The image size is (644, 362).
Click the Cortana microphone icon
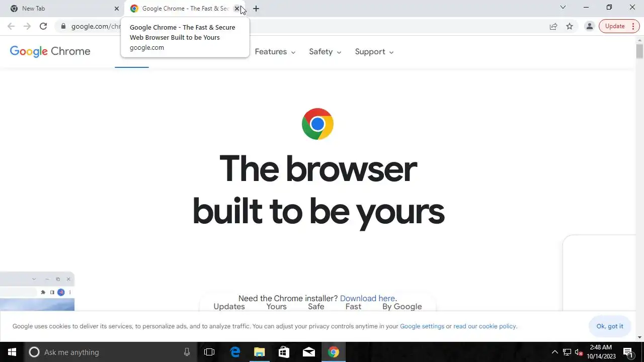pyautogui.click(x=187, y=352)
